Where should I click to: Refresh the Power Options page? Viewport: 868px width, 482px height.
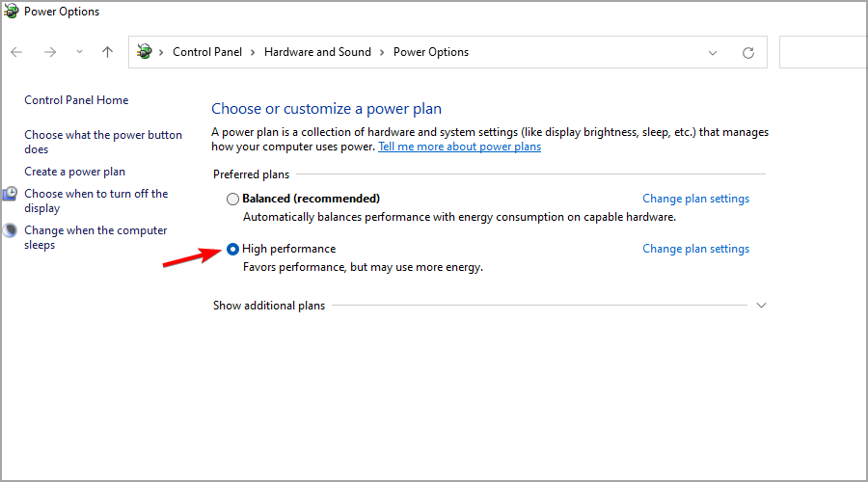click(x=748, y=53)
